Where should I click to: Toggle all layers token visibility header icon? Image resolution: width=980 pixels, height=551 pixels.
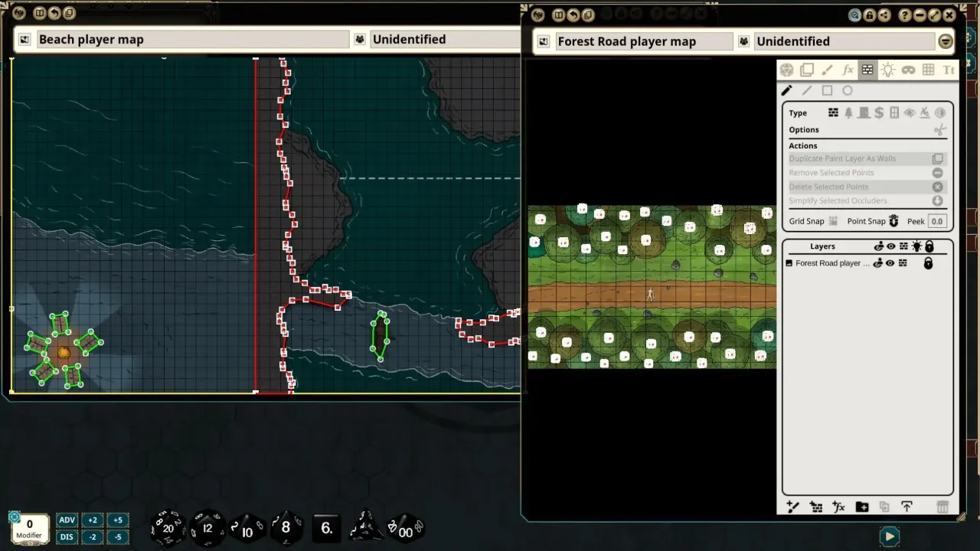pos(879,246)
